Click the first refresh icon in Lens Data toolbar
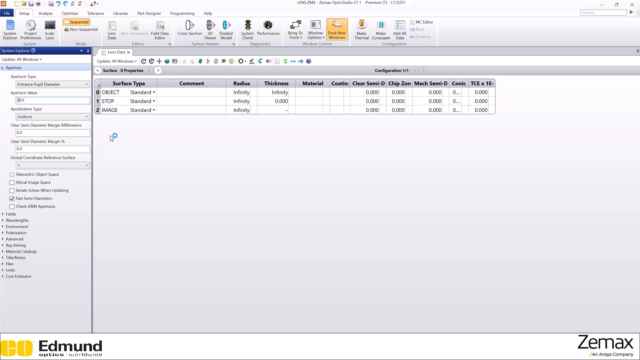The width and height of the screenshot is (640, 360). (144, 61)
